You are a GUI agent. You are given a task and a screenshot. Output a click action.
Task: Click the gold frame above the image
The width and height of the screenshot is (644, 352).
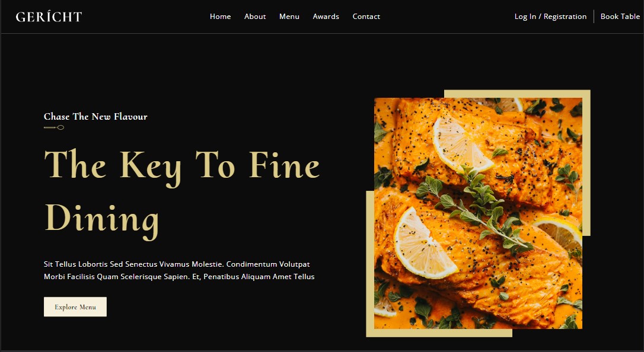coord(518,94)
